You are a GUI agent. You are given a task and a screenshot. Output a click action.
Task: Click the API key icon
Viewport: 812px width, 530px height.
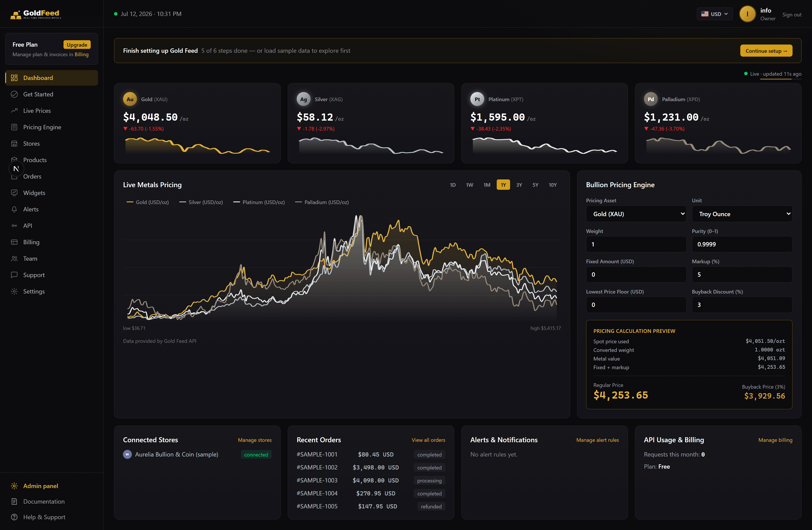click(14, 225)
